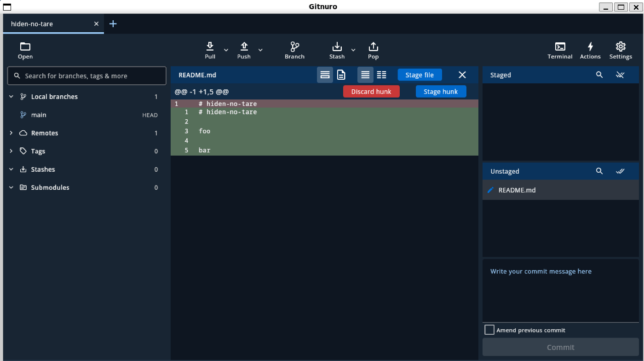Switch to full file diff view
The height and width of the screenshot is (361, 644).
coord(341,75)
